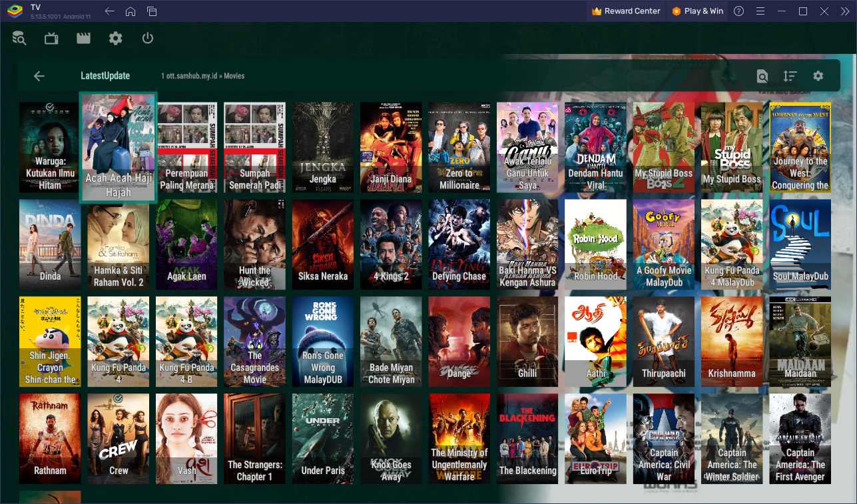Screen dimensions: 857x504
Task: Select the Dinda movie
Action: point(50,244)
